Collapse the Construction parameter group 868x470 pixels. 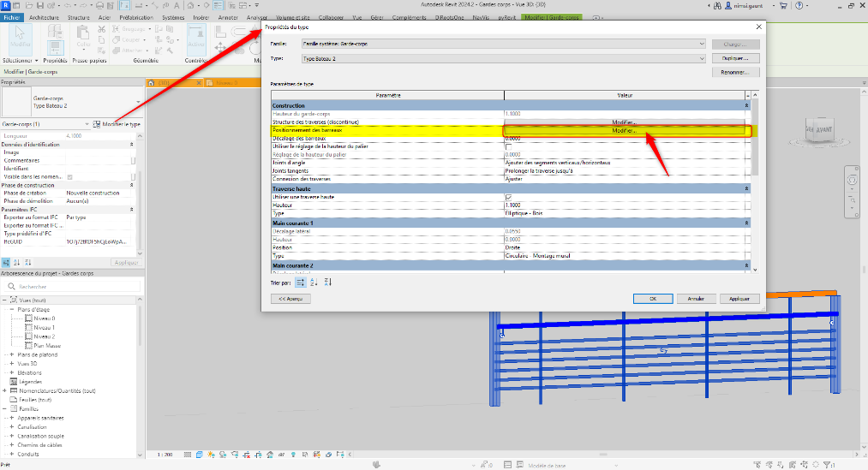click(x=747, y=105)
